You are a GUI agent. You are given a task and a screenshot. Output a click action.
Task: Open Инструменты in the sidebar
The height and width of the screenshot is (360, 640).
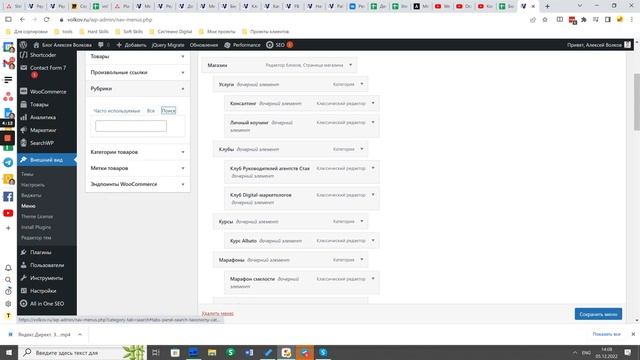[47, 278]
